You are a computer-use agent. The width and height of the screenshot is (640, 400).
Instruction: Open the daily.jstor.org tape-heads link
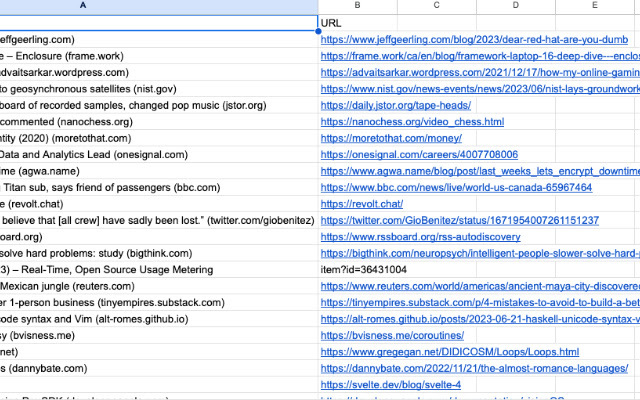tap(396, 105)
